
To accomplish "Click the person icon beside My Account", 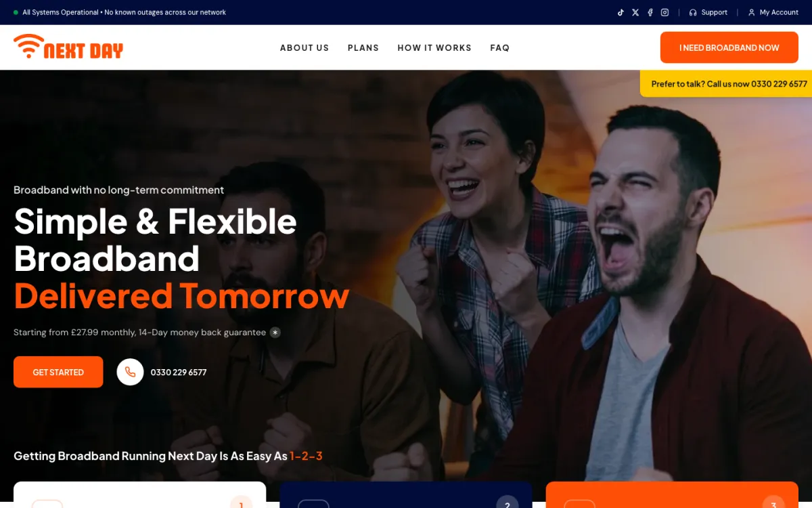I will (751, 12).
